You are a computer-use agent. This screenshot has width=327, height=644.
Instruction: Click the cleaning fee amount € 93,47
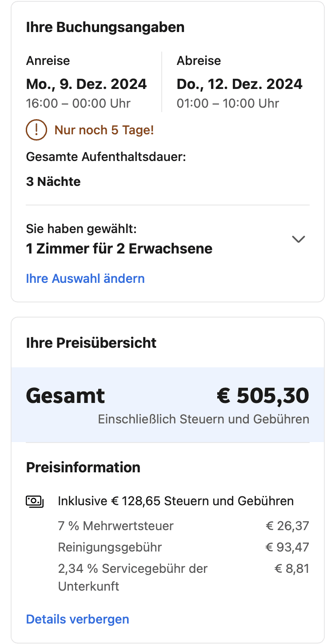[287, 547]
